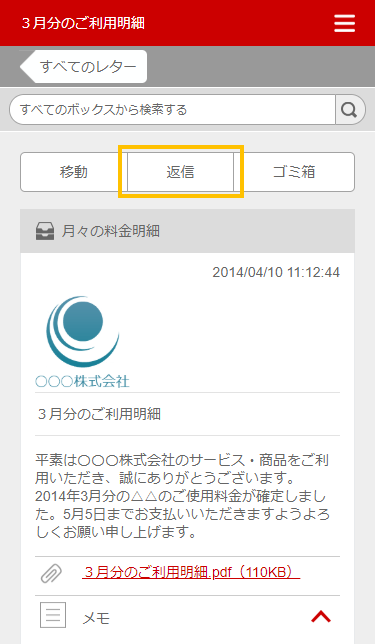Select the 移動 button
375x644 pixels.
point(74,172)
